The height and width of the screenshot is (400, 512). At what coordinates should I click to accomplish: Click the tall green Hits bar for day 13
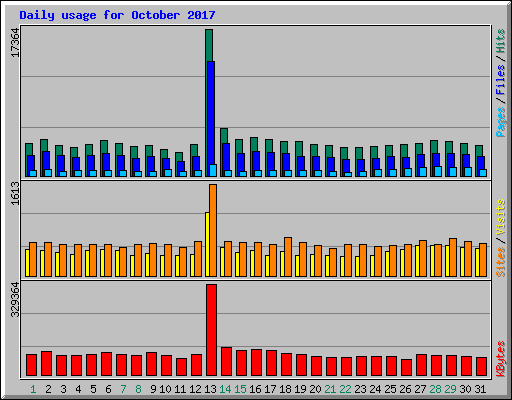209,45
